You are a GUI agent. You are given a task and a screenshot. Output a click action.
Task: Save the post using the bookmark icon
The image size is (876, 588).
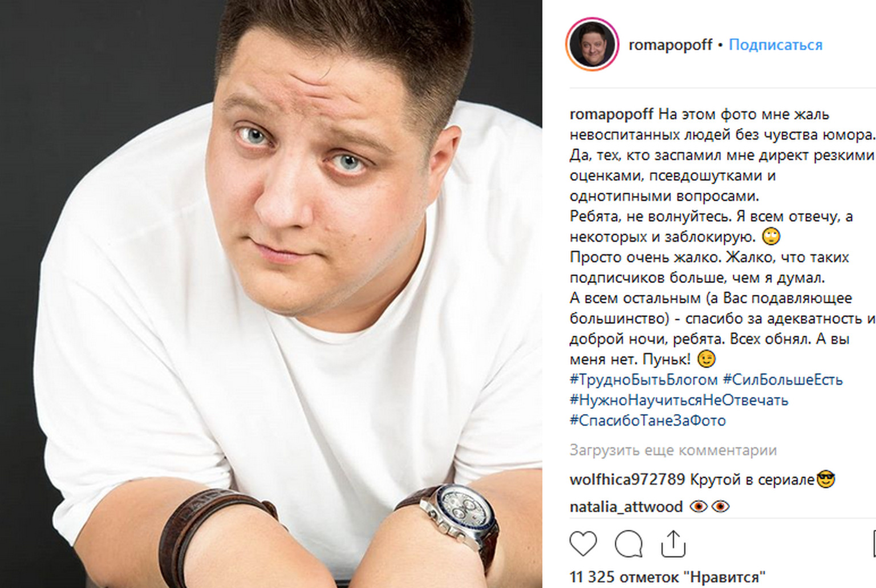[x=874, y=544]
